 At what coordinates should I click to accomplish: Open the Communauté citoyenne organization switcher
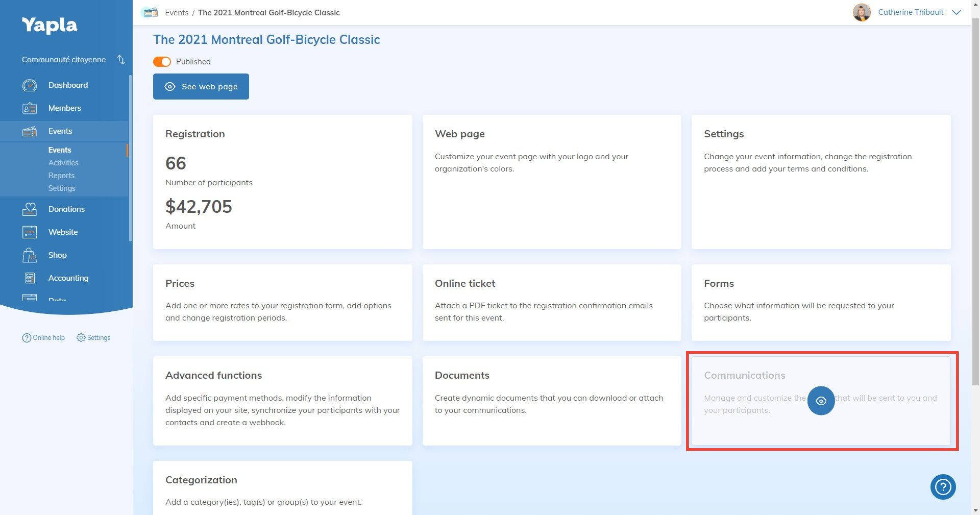(121, 60)
